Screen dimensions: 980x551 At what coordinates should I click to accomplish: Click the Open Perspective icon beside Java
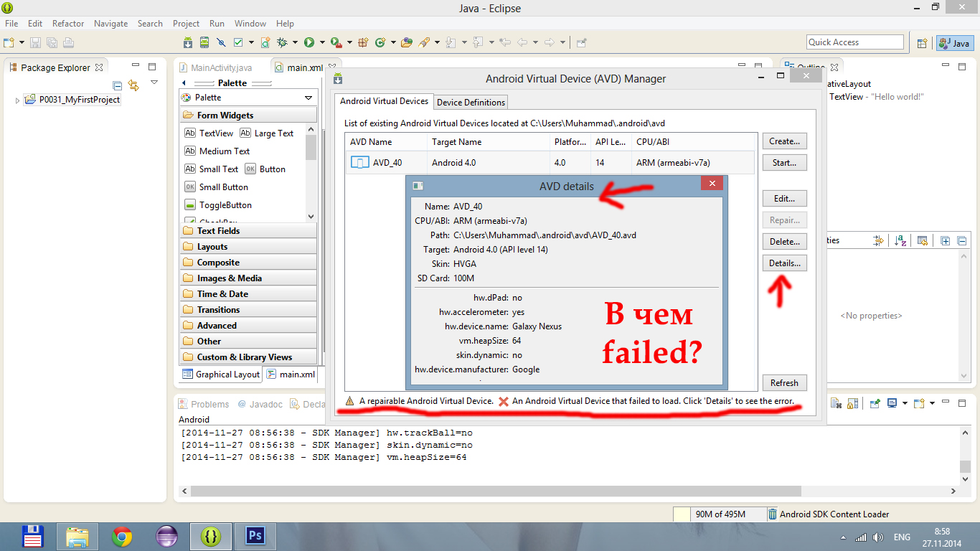pyautogui.click(x=922, y=43)
